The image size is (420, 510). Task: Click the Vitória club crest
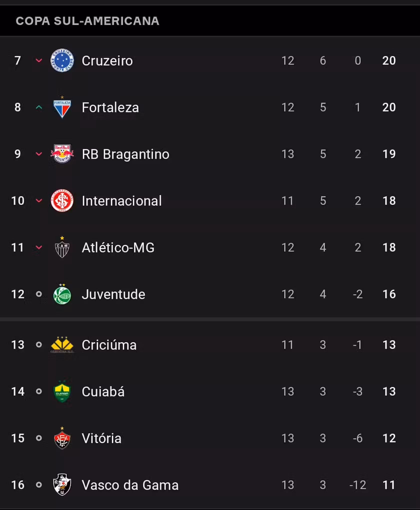point(62,438)
